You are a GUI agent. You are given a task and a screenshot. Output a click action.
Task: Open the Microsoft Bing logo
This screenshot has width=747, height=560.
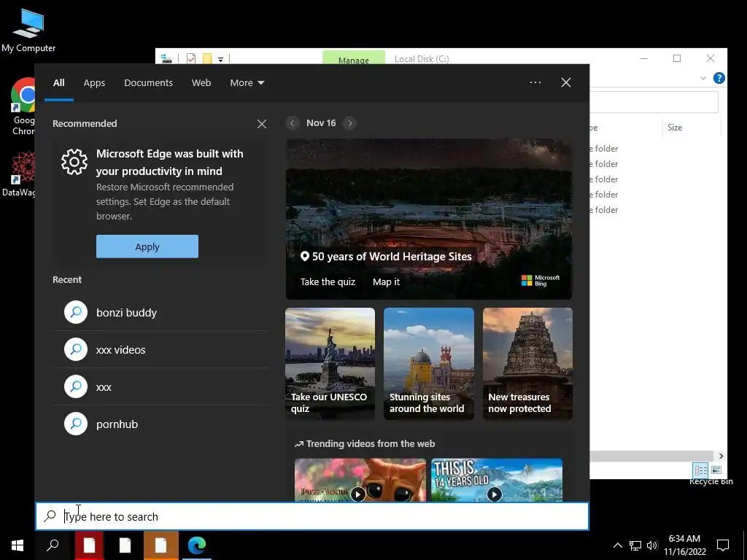point(541,281)
